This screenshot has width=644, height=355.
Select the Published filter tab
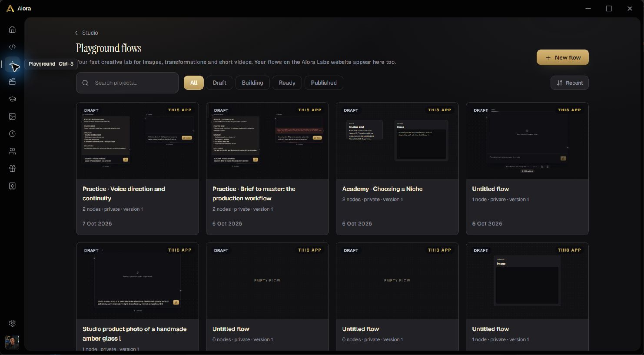pyautogui.click(x=324, y=83)
